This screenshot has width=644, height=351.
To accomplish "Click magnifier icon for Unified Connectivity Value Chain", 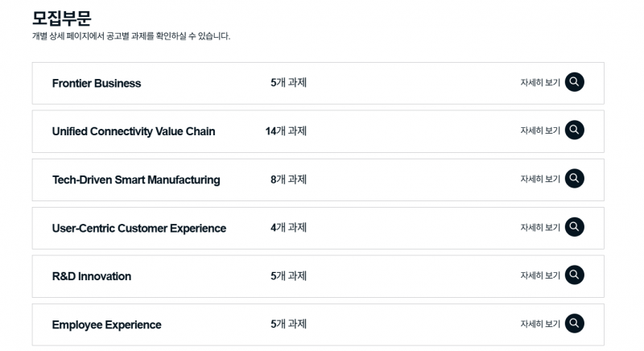I will 574,130.
